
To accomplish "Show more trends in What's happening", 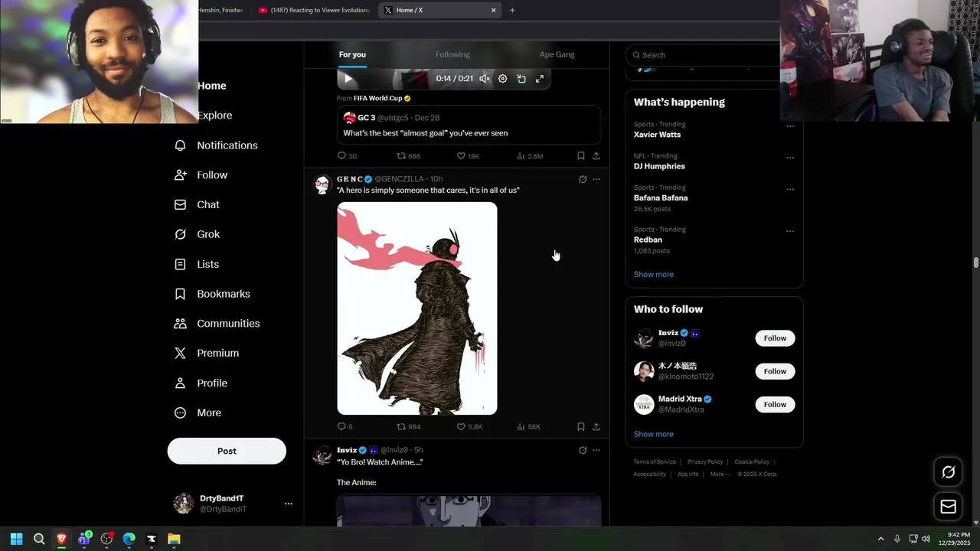I will [x=653, y=274].
